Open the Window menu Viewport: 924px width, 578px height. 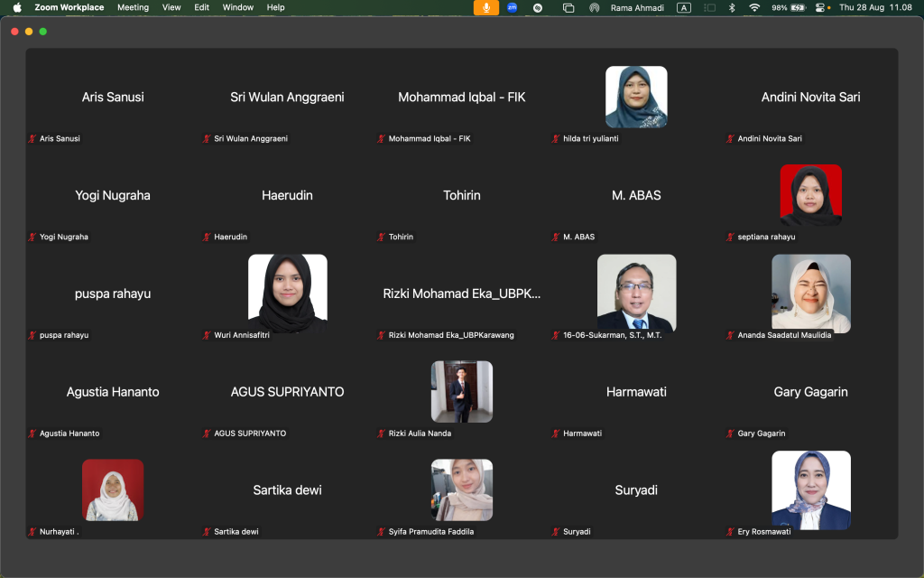238,7
